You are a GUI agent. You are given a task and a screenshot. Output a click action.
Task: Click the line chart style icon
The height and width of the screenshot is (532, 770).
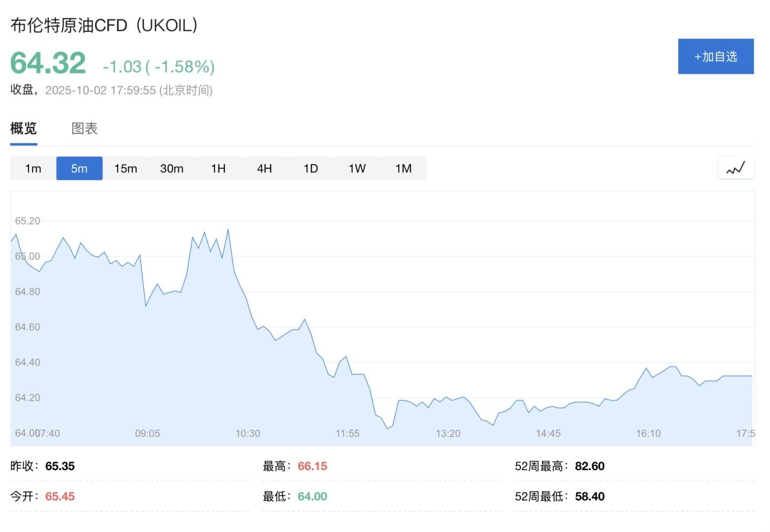[737, 168]
